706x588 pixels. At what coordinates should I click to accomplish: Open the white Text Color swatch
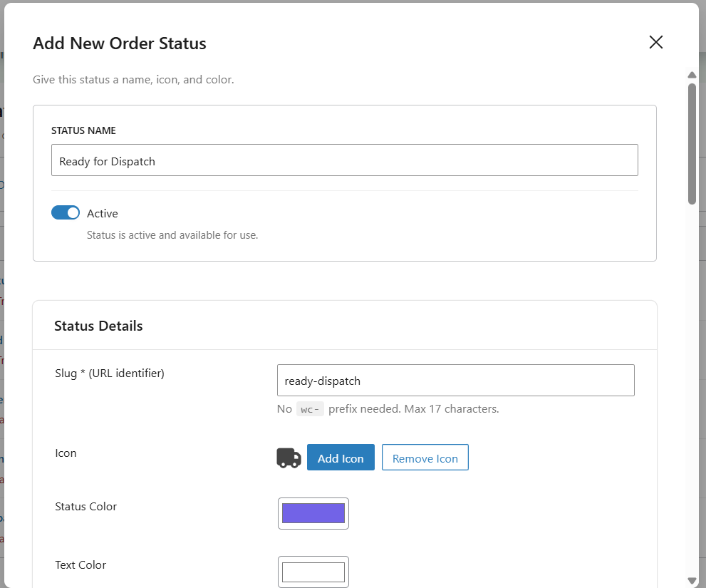coord(313,572)
